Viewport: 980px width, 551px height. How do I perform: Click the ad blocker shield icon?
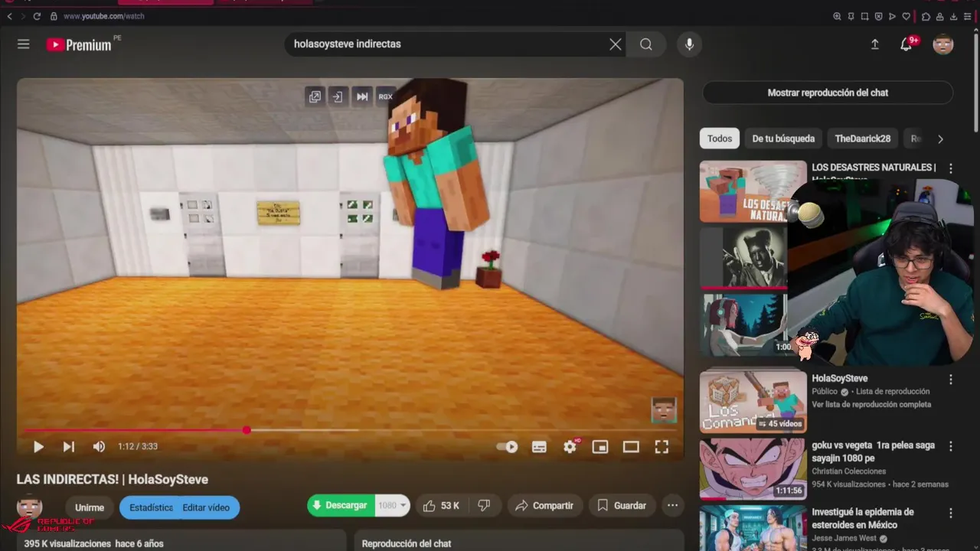[878, 16]
